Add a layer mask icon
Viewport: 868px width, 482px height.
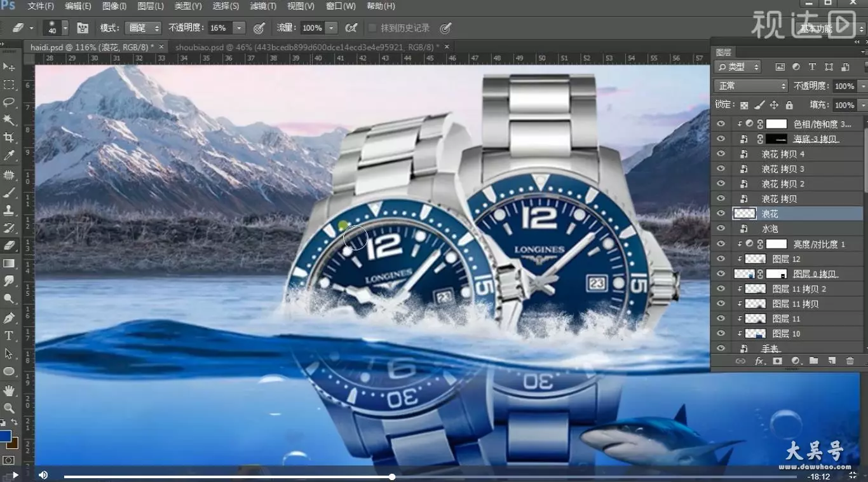click(x=777, y=361)
